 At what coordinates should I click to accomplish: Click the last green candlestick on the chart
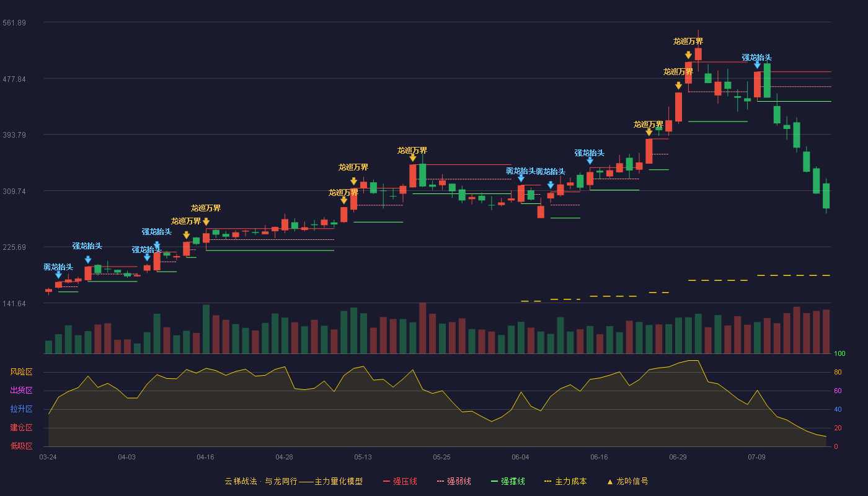tap(826, 196)
